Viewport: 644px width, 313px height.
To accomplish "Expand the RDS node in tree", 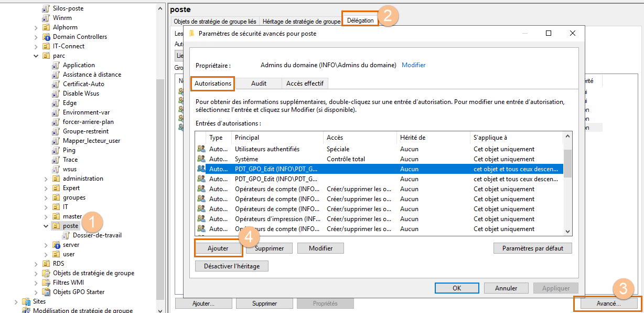I will pos(36,264).
